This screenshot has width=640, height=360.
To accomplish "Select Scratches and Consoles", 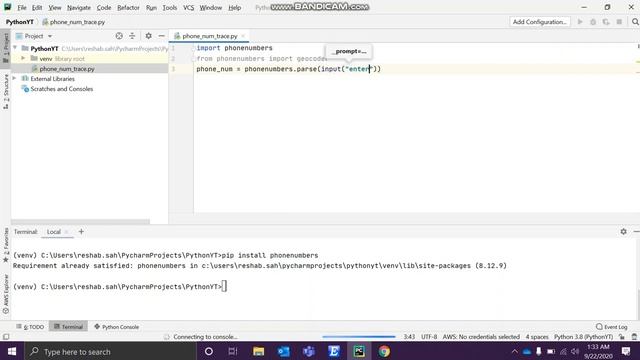I will (61, 89).
